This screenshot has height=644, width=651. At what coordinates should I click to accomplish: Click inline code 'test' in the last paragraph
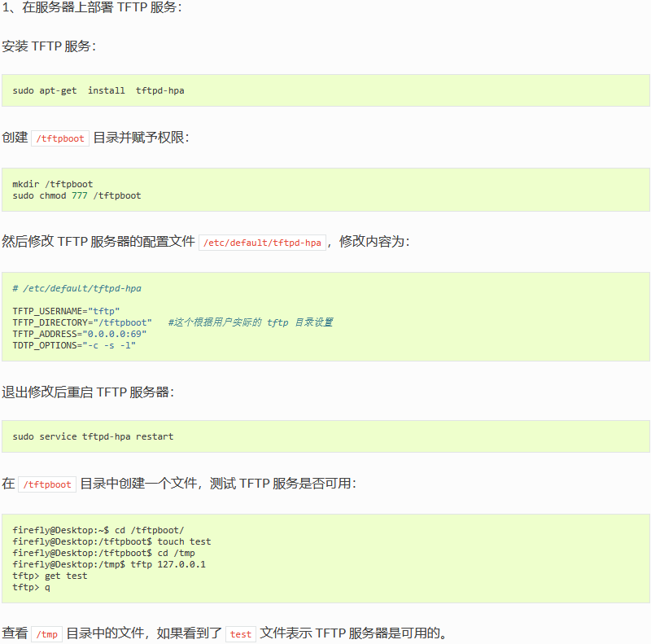pyautogui.click(x=241, y=634)
